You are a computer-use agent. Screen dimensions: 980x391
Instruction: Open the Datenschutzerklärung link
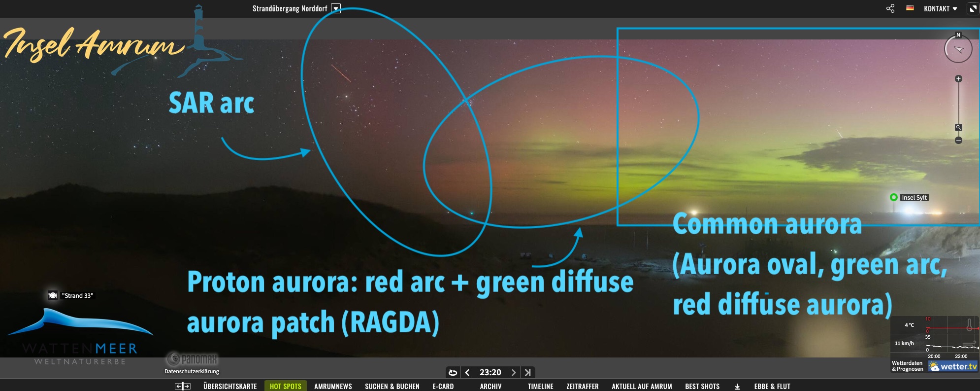pos(192,371)
